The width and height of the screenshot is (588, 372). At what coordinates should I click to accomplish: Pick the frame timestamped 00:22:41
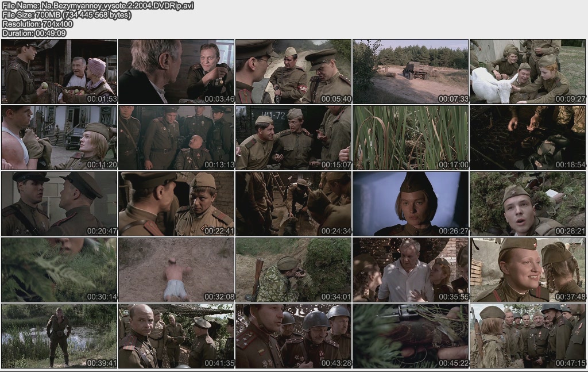(176, 204)
